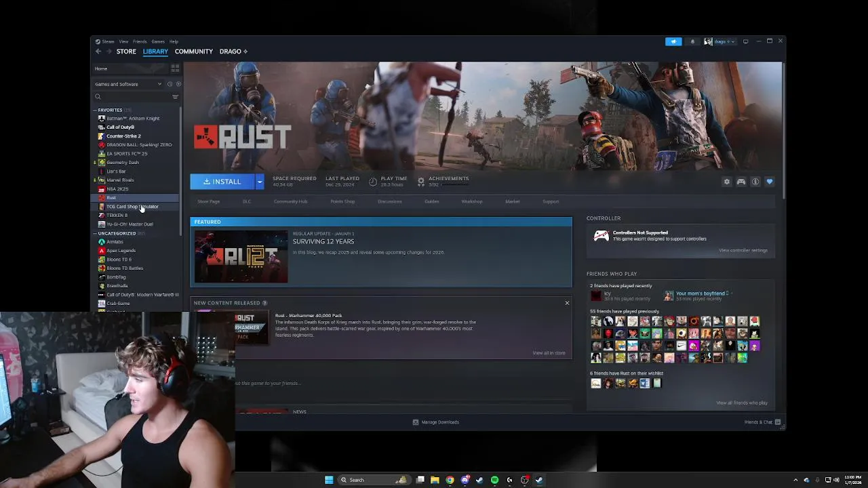The width and height of the screenshot is (868, 488).
Task: Open the Rust achievements icon
Action: (x=421, y=182)
